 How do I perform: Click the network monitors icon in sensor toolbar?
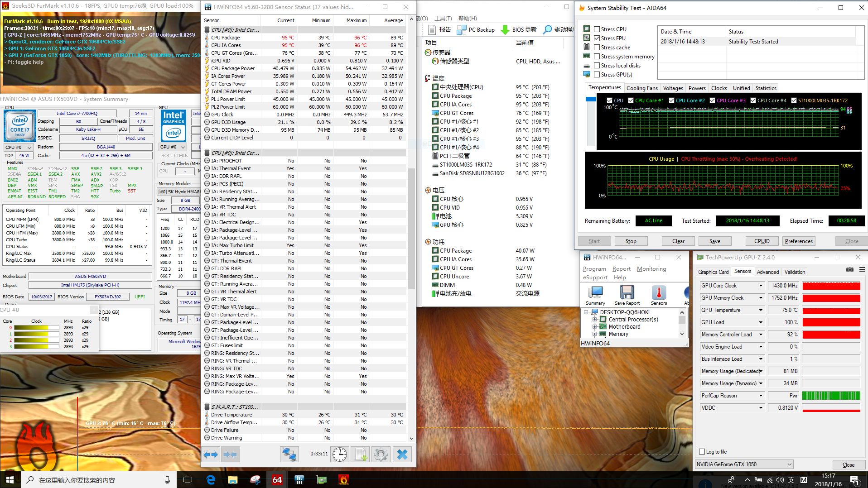(x=289, y=454)
